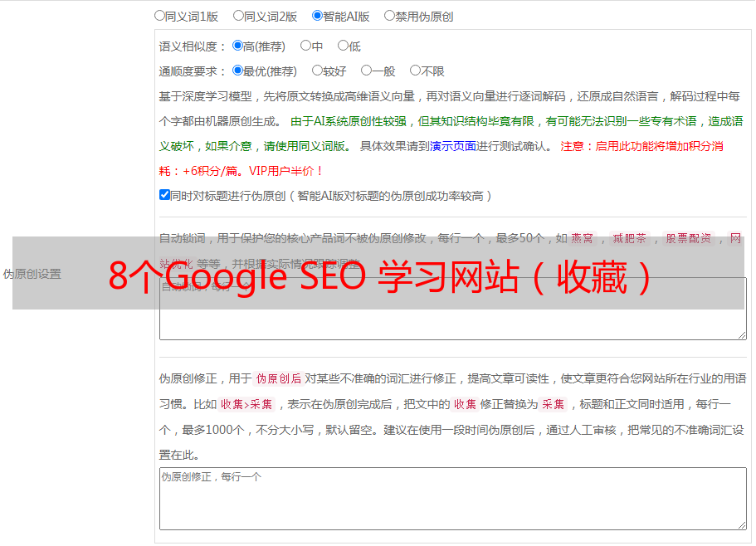Click the 伪原创设置 label
This screenshot has width=756, height=546.
pos(32,274)
